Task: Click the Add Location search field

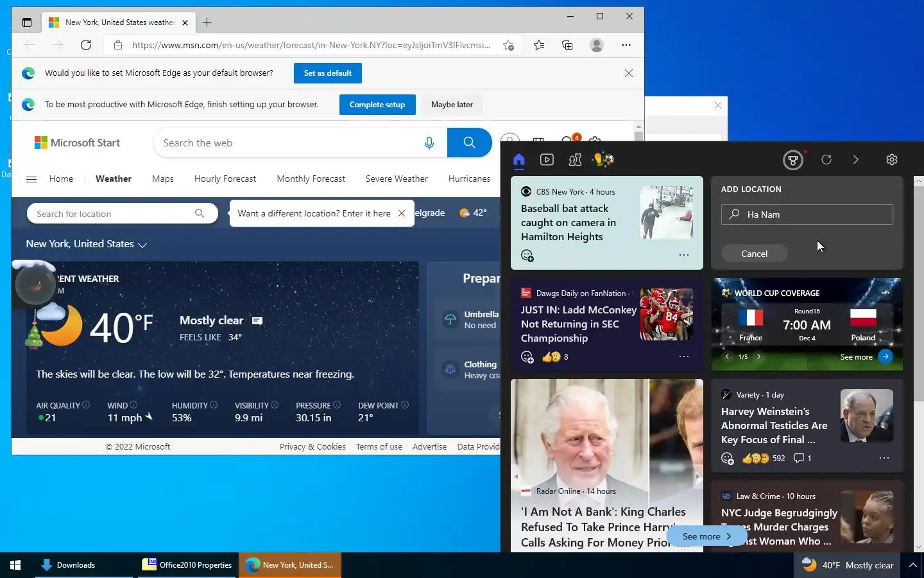Action: [x=807, y=215]
